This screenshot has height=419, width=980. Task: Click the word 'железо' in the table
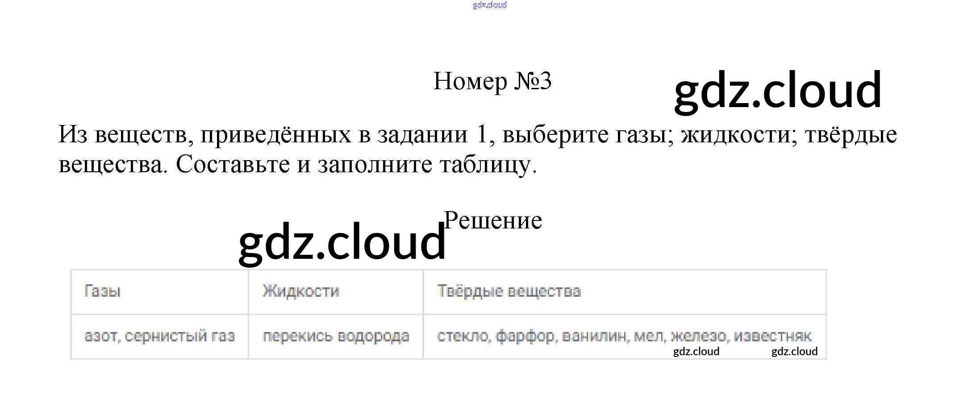[x=698, y=336]
